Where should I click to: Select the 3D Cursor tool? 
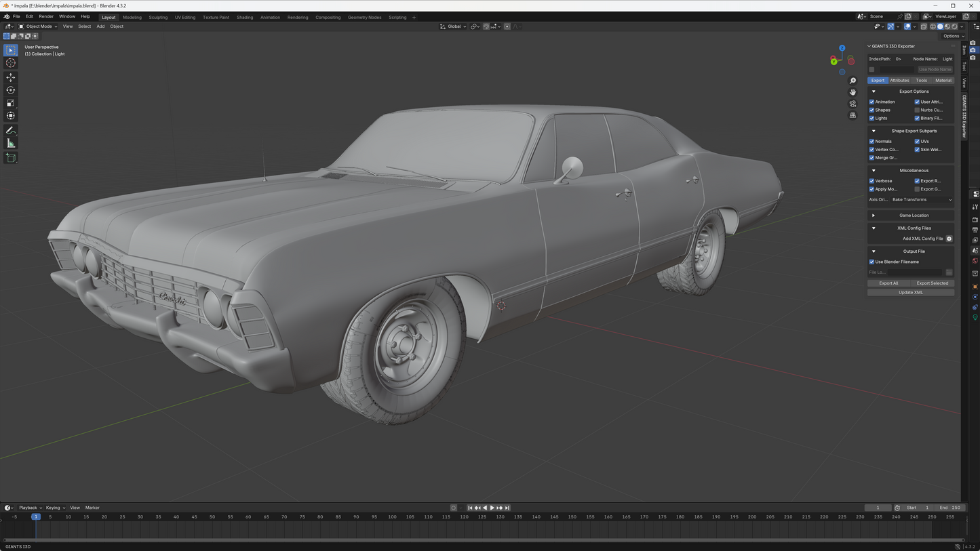coord(11,63)
